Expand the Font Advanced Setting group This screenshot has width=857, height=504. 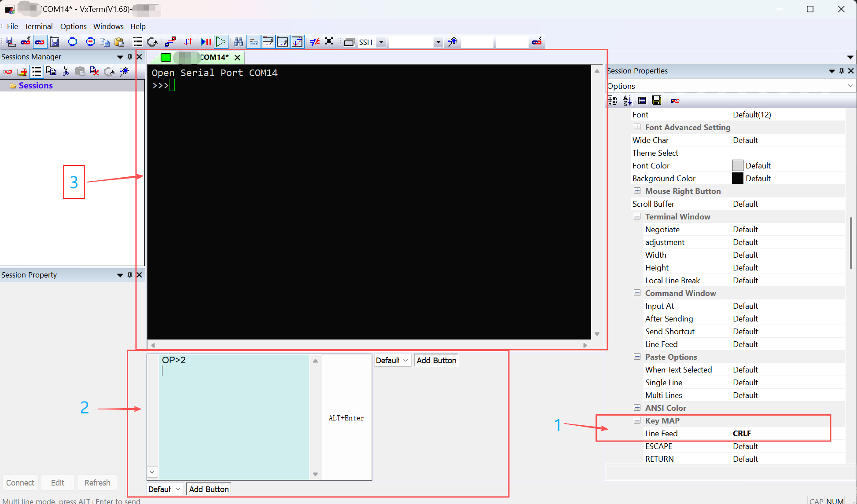[x=637, y=127]
